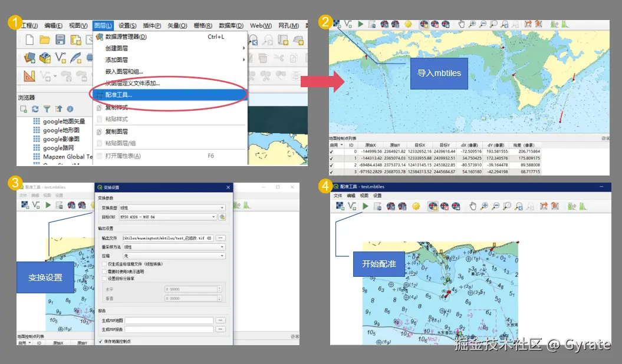
Task: Open 栅格(R) menu in QGIS menu bar
Action: (x=203, y=25)
